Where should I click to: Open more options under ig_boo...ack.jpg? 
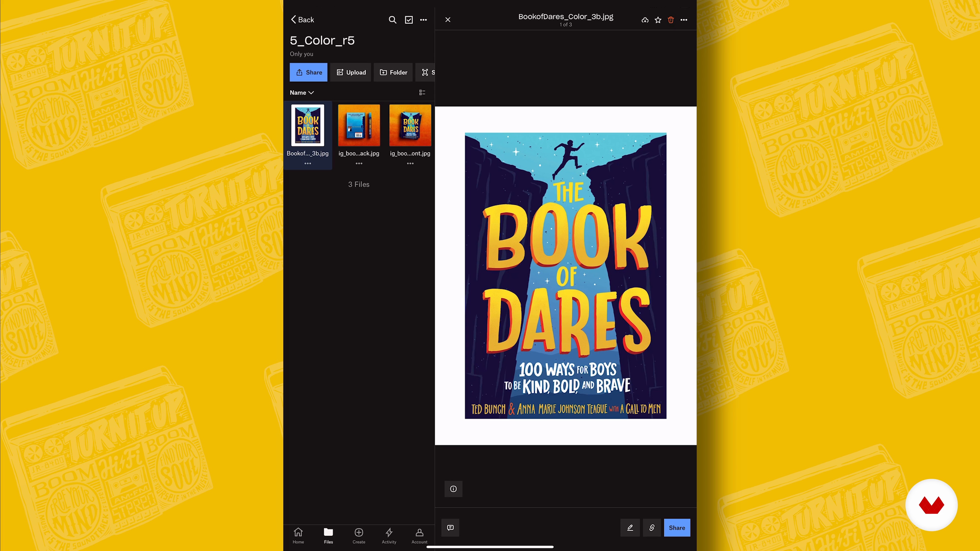(x=359, y=164)
